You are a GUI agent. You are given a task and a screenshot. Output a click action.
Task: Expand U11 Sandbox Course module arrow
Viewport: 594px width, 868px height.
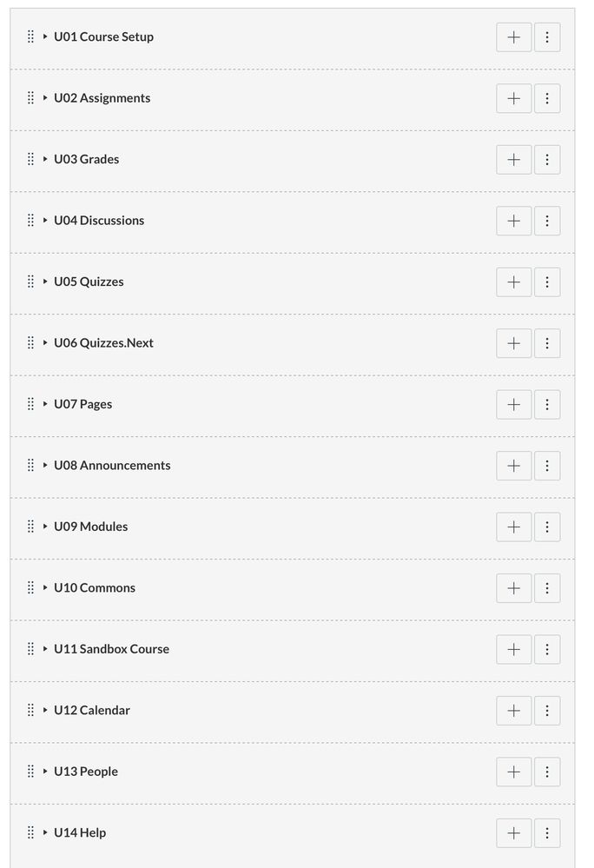(45, 649)
